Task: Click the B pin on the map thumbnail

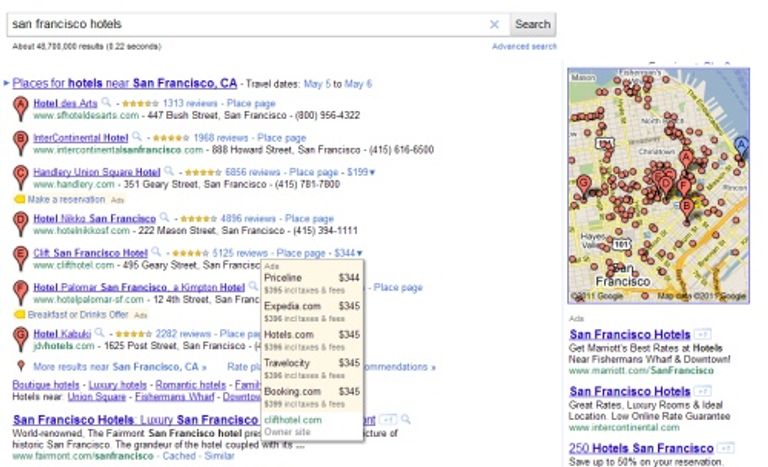Action: 687,208
